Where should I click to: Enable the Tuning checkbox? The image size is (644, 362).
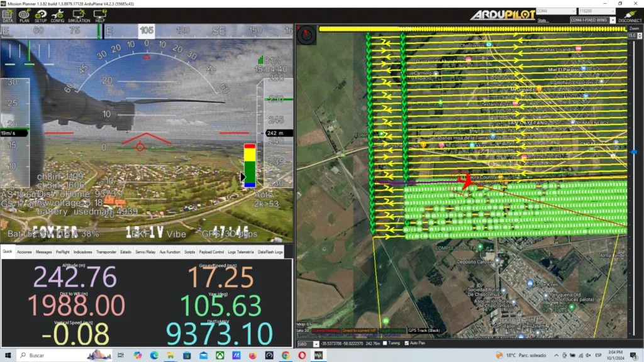coord(386,343)
